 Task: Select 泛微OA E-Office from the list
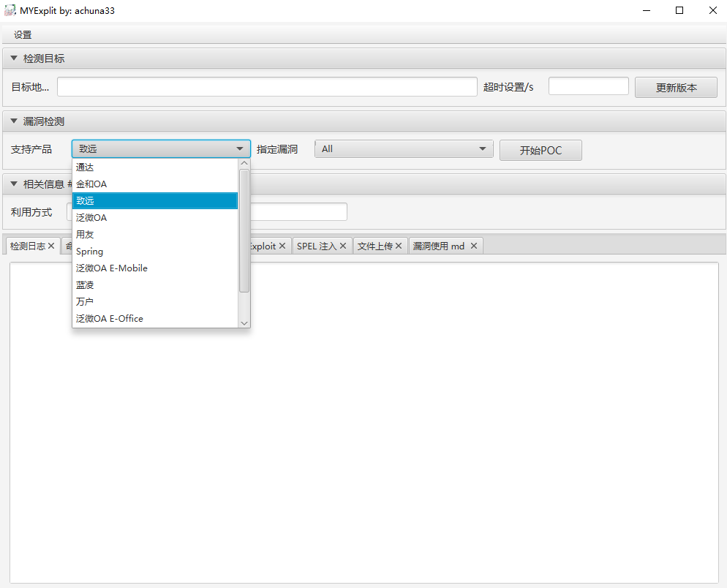[x=155, y=319]
